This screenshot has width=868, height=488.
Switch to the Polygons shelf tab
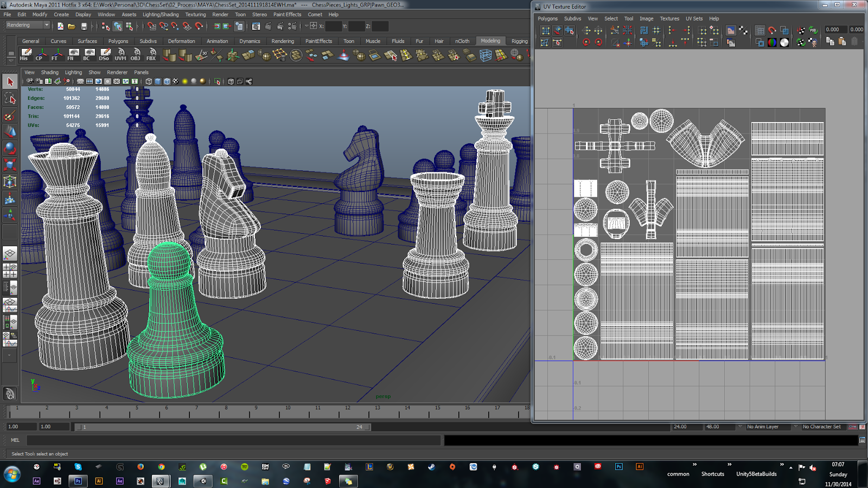pyautogui.click(x=118, y=41)
